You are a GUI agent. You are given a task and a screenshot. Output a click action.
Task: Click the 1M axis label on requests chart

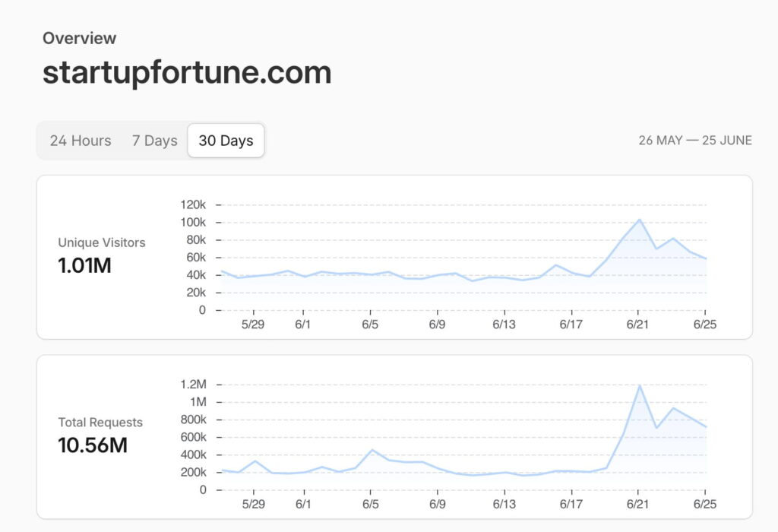coord(198,402)
